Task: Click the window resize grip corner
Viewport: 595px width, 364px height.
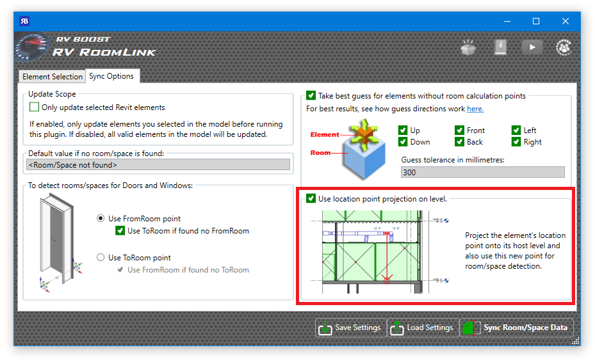Action: tap(576, 341)
